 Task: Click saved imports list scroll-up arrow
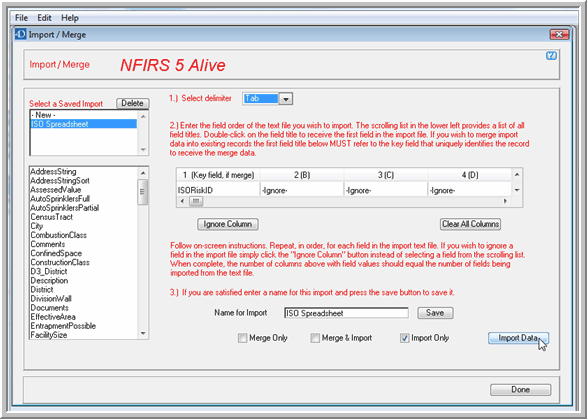click(x=143, y=116)
